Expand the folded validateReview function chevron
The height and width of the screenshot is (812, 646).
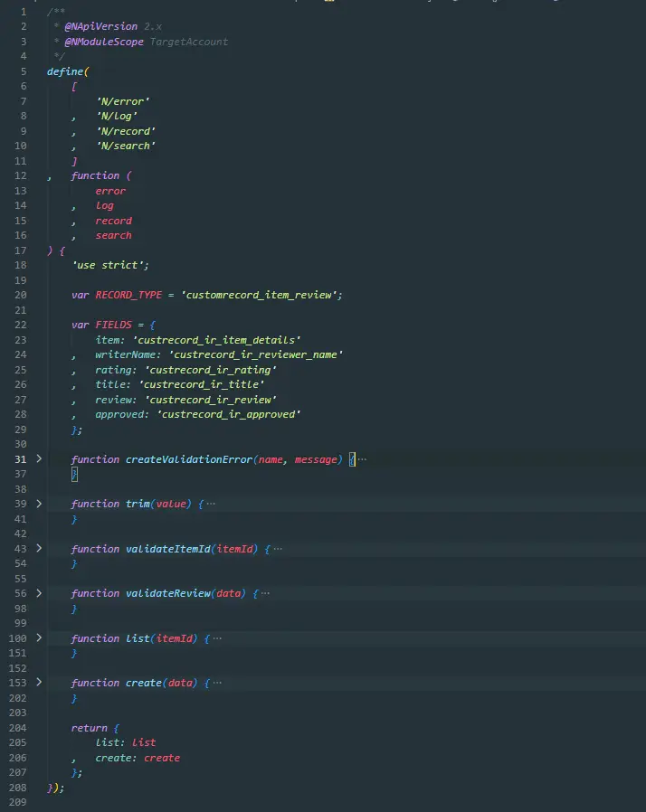pos(39,593)
